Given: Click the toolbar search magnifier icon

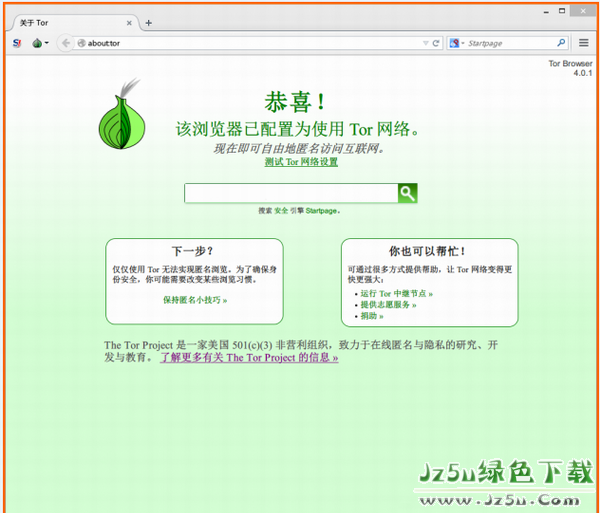Looking at the screenshot, I should click(561, 43).
